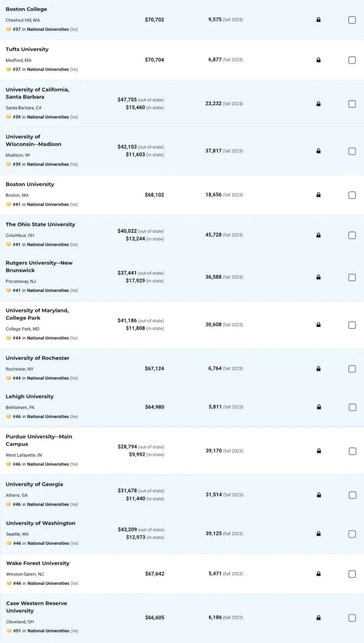Tick the checkbox for Rutgers University--New Brunswick

tap(352, 277)
